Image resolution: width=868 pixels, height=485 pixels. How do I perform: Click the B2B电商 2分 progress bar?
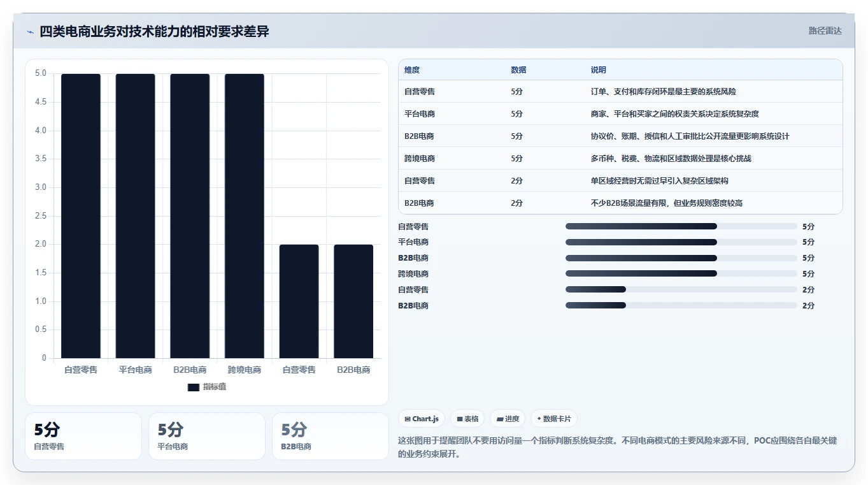[681, 305]
